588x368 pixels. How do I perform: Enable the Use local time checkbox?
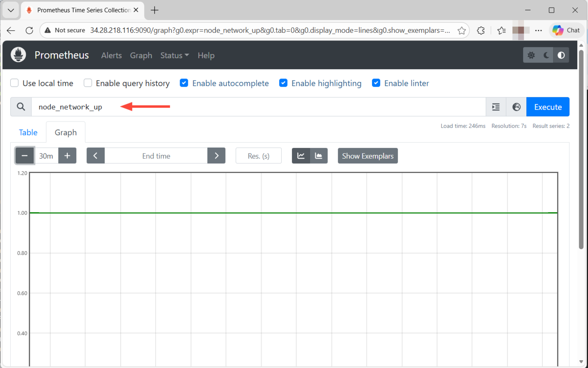(x=14, y=83)
